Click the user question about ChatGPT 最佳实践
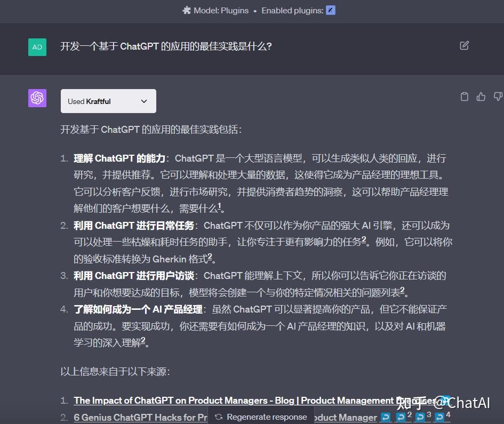This screenshot has width=504, height=424. pos(166,46)
